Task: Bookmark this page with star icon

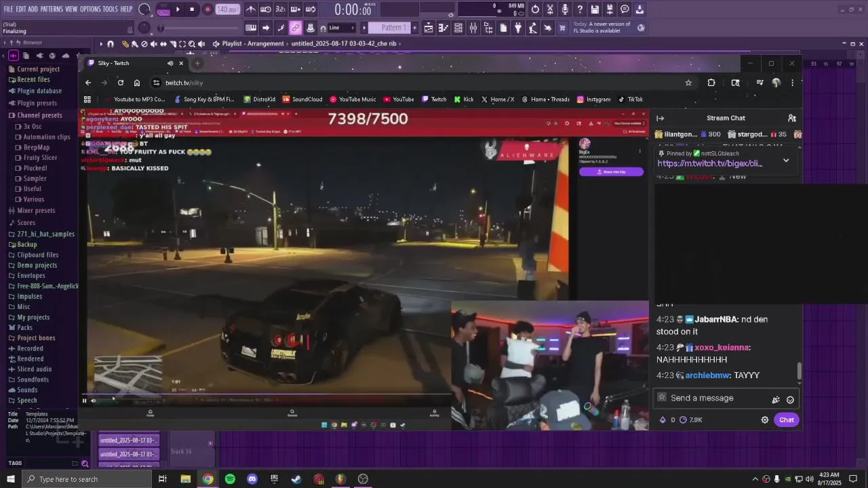Action: pyautogui.click(x=688, y=83)
